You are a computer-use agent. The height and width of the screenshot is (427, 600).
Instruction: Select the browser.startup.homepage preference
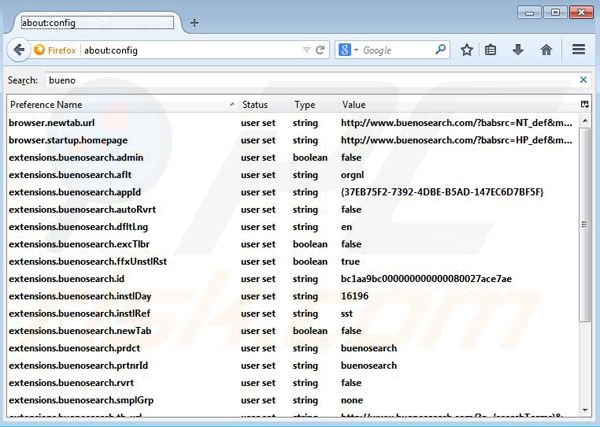(292, 140)
